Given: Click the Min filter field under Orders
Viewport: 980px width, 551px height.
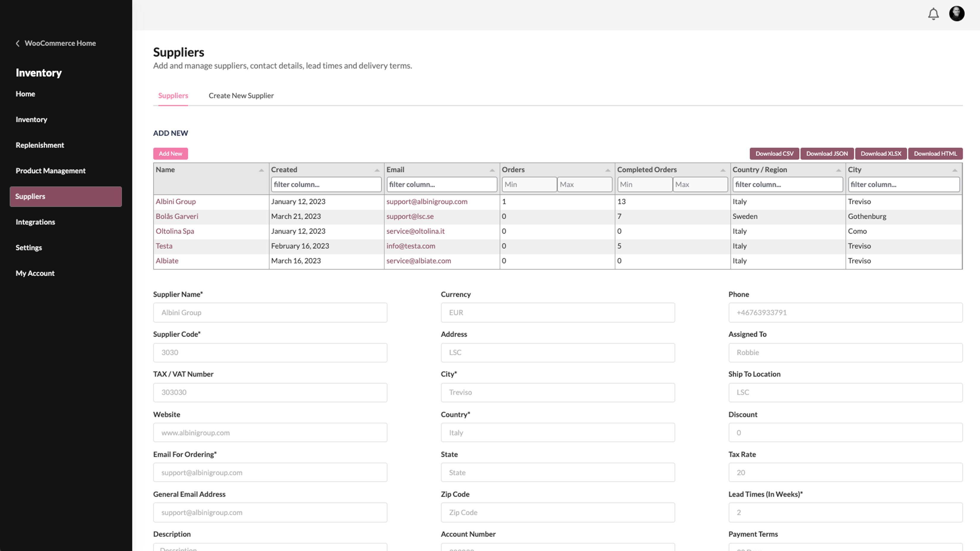Looking at the screenshot, I should [x=529, y=184].
